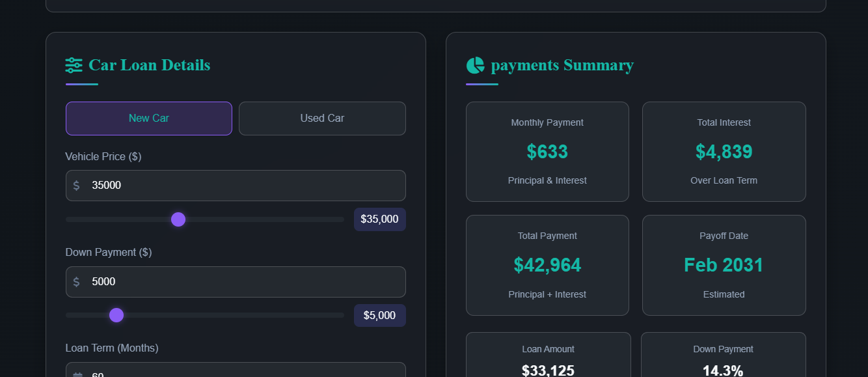The height and width of the screenshot is (377, 868).
Task: Click the Down Payment 14.3% card
Action: pos(724,360)
